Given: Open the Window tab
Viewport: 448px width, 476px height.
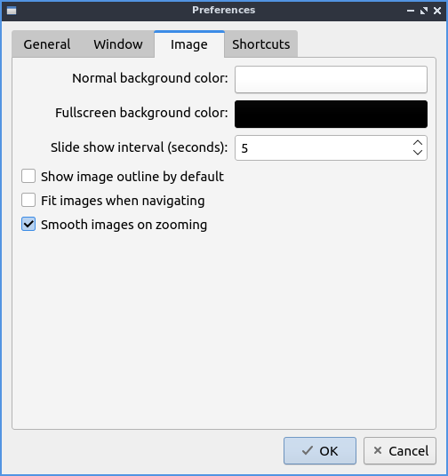Looking at the screenshot, I should click(118, 44).
